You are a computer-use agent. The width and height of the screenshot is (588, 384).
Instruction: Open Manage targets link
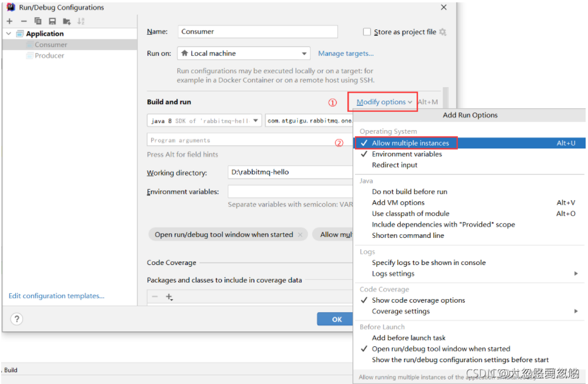346,54
